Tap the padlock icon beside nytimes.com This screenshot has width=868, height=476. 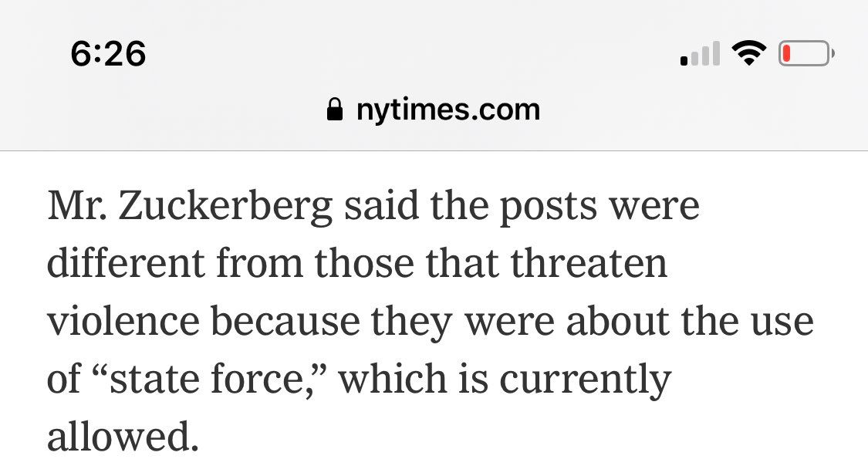coord(334,110)
